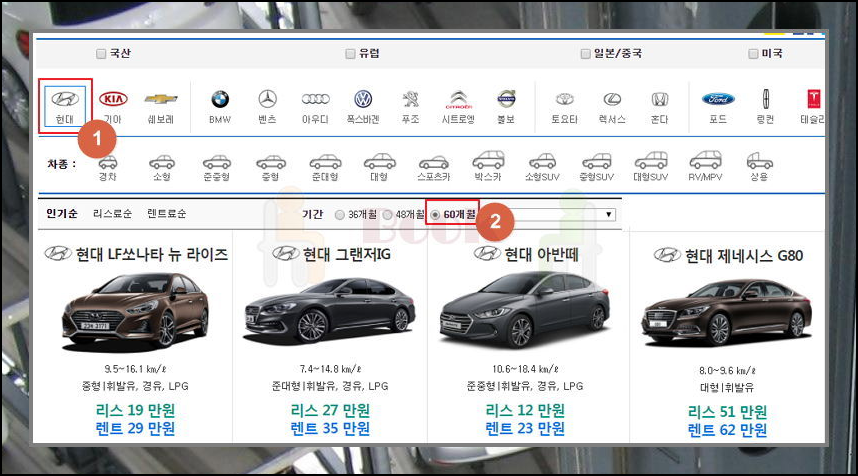Check the 유럽 checkbox
Screen dimensions: 858x476
(x=350, y=54)
